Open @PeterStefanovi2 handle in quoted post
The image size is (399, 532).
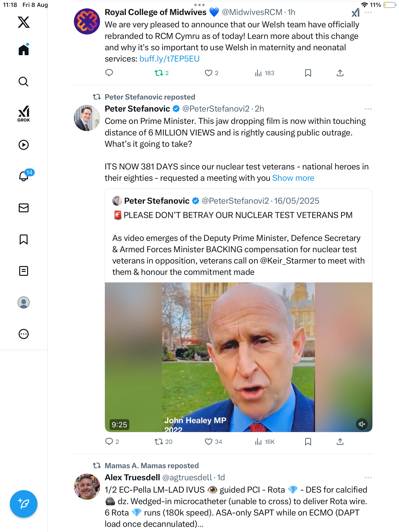coord(235,201)
